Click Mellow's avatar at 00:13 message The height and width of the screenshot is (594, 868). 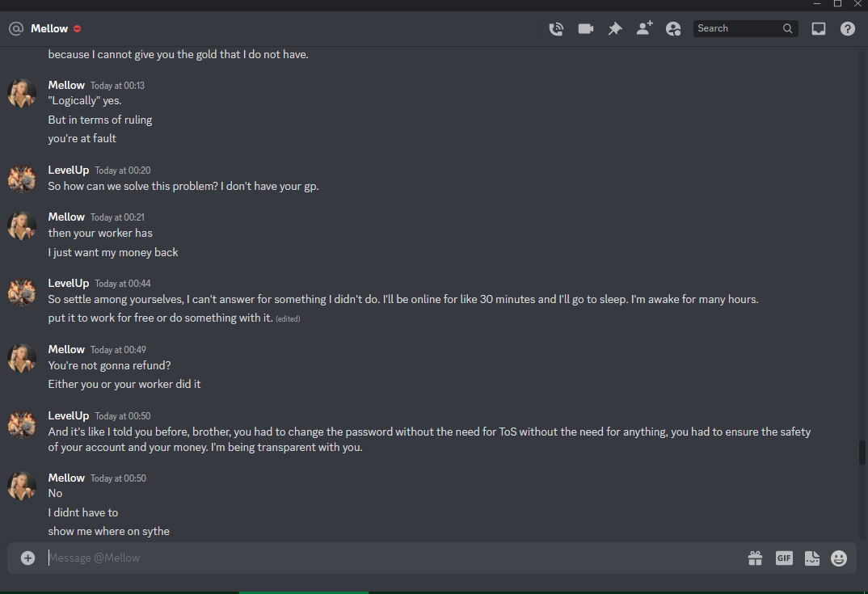[x=22, y=93]
